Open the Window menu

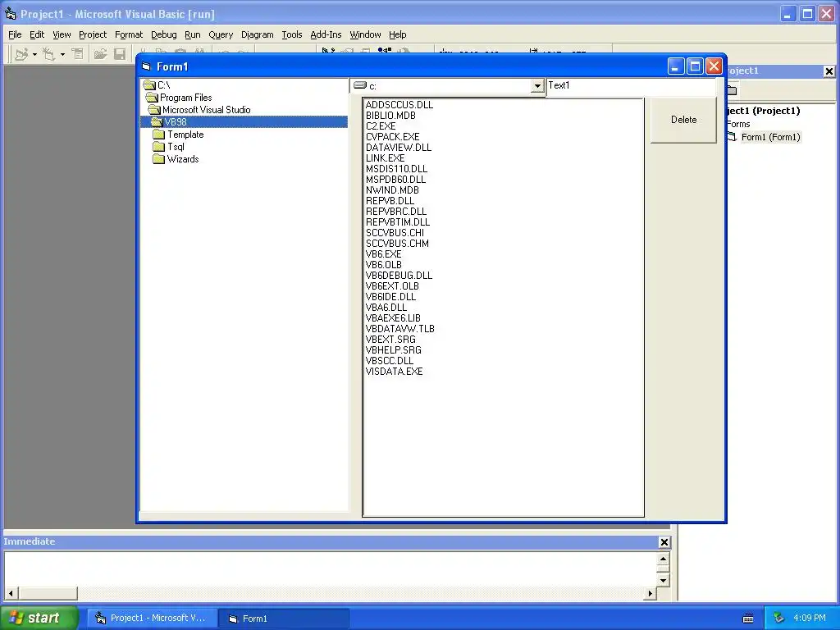365,34
